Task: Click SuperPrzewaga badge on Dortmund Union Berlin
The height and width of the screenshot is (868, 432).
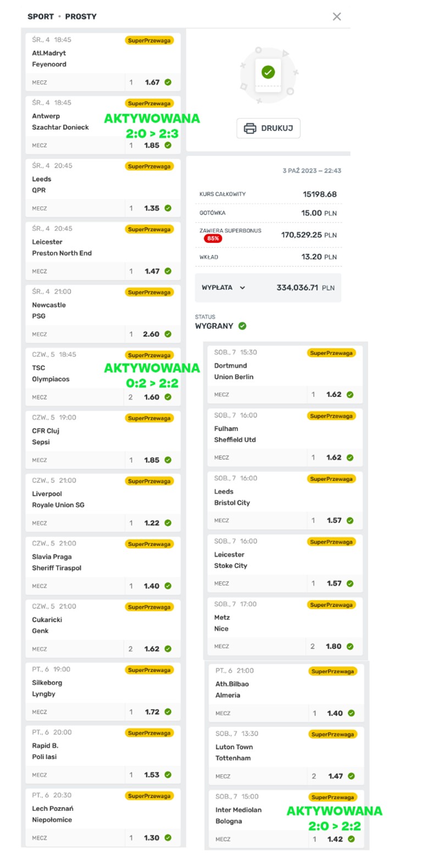Action: [331, 353]
